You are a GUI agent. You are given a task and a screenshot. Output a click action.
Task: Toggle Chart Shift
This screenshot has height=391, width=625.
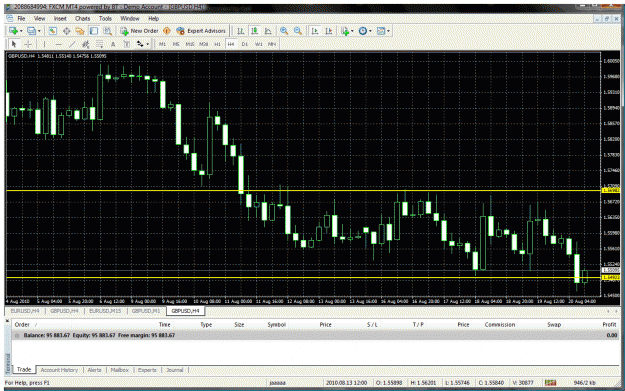tap(328, 31)
